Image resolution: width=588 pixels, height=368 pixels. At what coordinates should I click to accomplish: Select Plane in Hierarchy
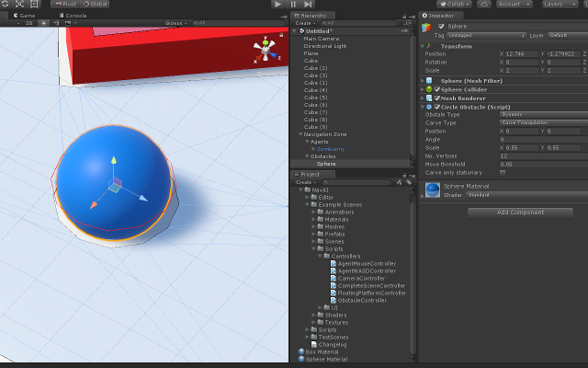pos(311,53)
